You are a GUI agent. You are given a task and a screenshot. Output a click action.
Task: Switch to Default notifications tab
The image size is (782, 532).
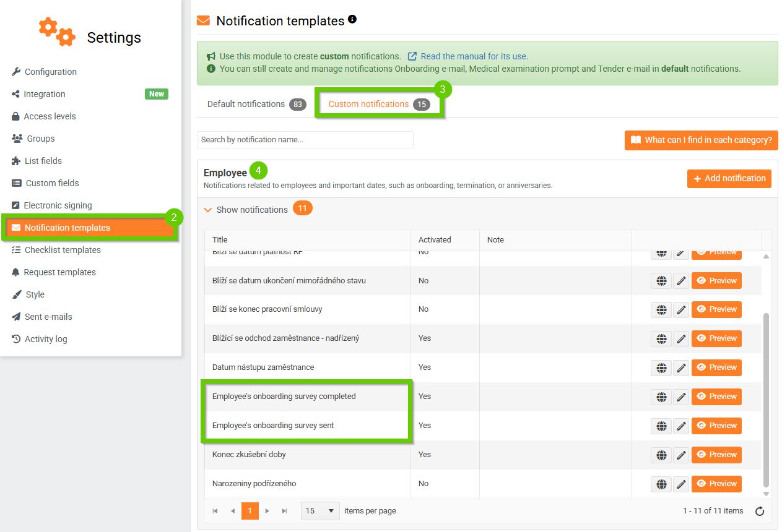click(246, 104)
